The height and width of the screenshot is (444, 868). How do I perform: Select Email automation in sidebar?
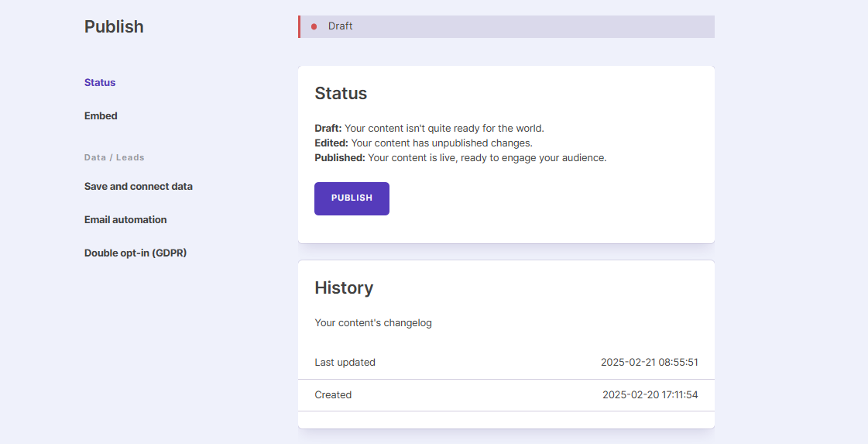click(x=125, y=220)
